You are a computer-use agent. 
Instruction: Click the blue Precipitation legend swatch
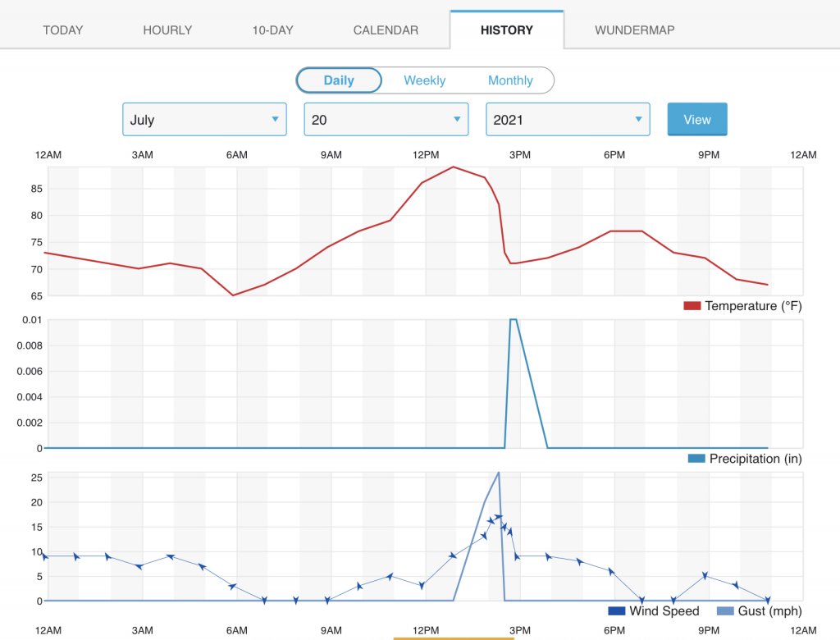(x=696, y=459)
